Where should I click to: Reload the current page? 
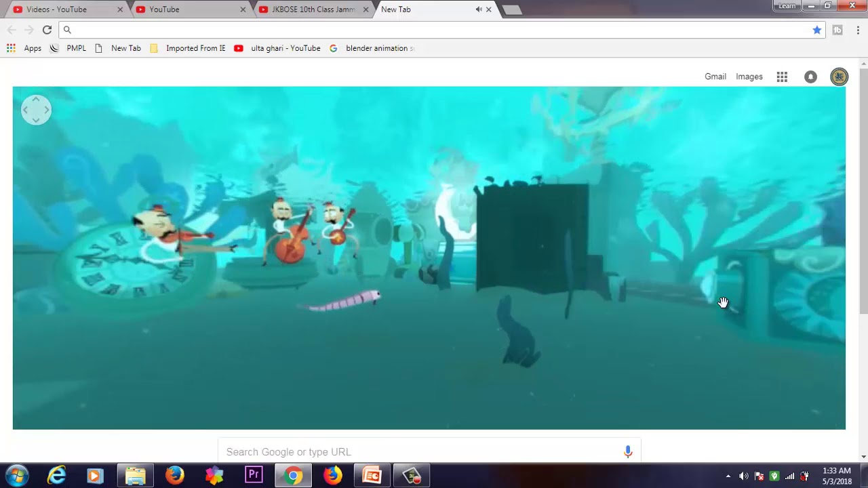(x=47, y=30)
